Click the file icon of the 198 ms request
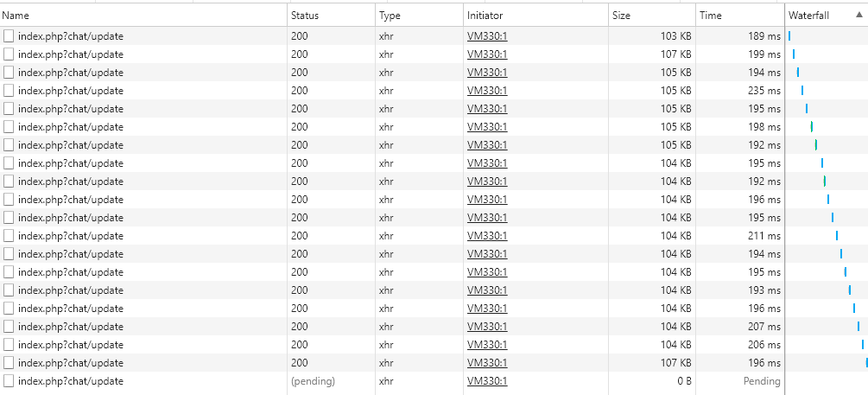The width and height of the screenshot is (868, 395). pos(9,127)
